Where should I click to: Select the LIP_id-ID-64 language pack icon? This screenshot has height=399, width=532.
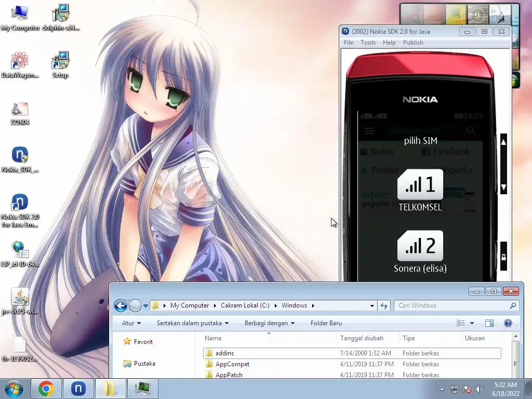[20, 254]
